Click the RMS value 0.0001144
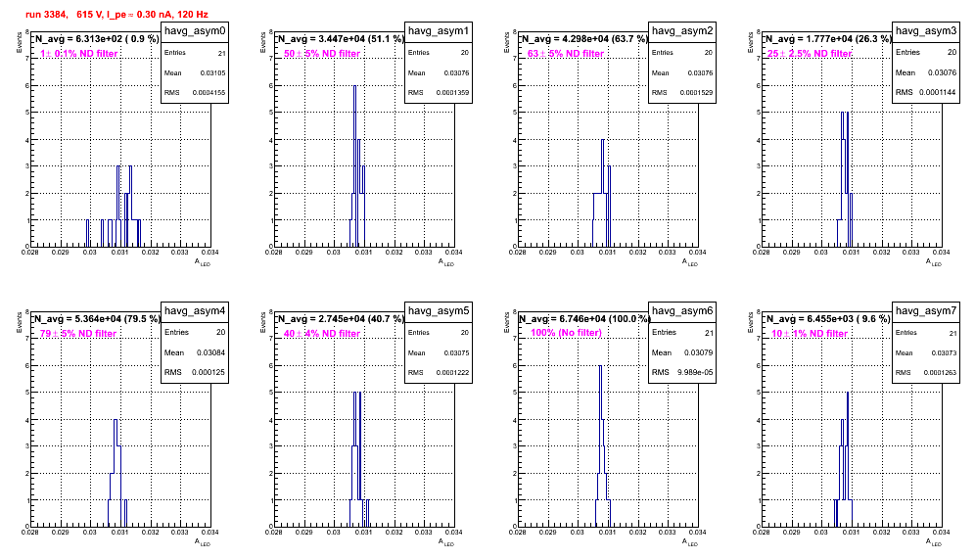 pos(938,92)
